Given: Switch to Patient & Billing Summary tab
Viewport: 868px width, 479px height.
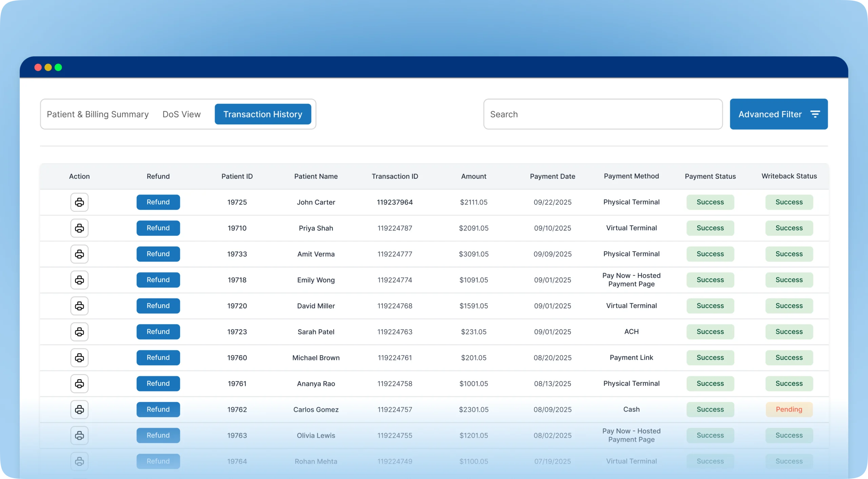Looking at the screenshot, I should click(98, 114).
